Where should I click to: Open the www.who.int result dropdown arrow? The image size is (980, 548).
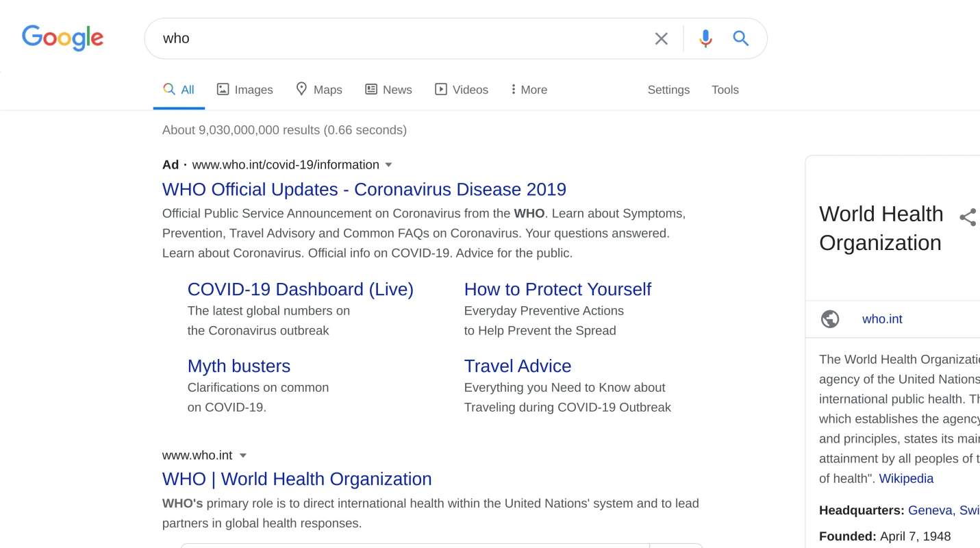243,455
